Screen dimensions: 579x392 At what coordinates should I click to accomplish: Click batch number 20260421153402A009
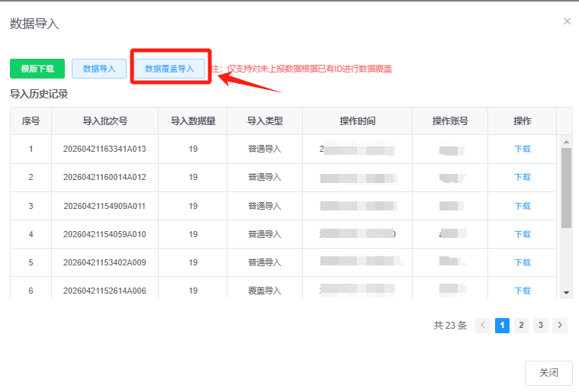point(105,262)
